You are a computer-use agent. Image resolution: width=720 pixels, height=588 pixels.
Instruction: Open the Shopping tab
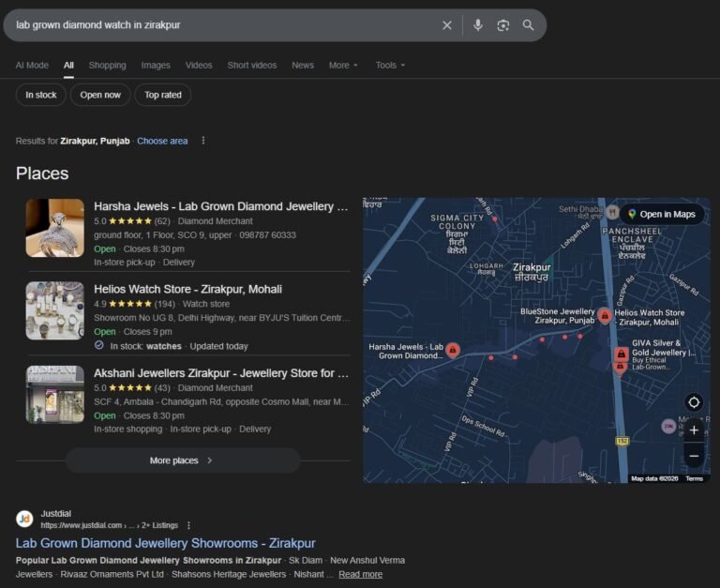(x=108, y=66)
